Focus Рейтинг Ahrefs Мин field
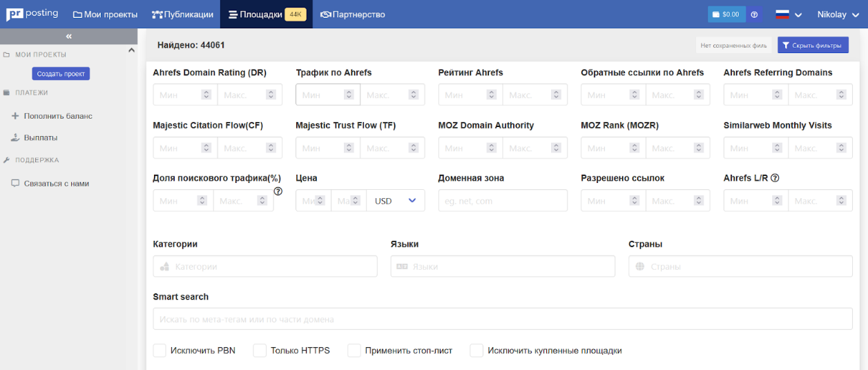The image size is (868, 370). point(470,95)
